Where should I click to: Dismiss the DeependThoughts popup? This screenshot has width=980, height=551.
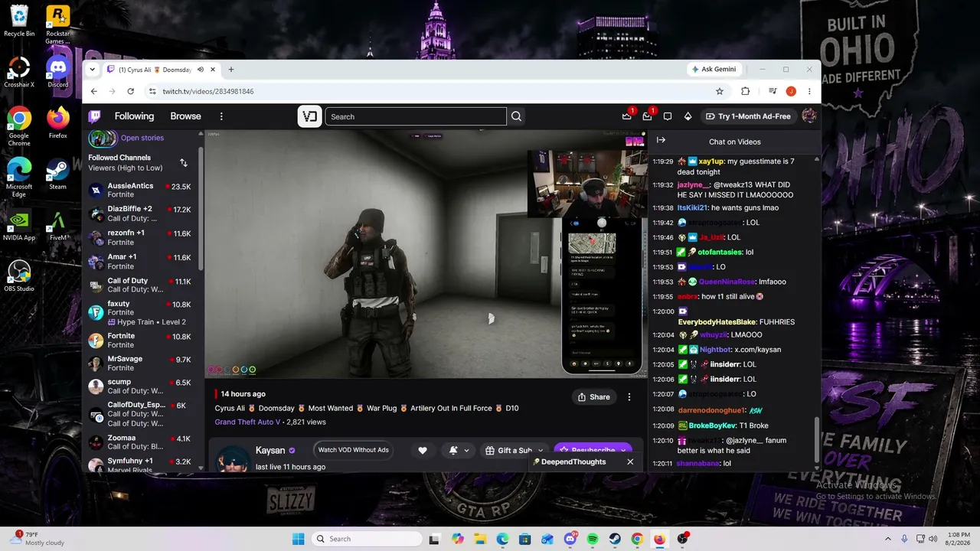[x=630, y=462]
